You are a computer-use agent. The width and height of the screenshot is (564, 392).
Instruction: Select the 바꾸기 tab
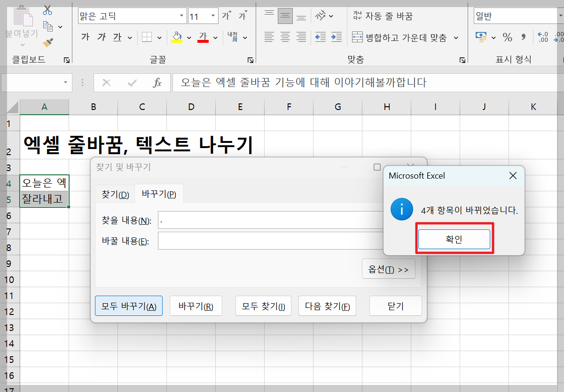159,193
